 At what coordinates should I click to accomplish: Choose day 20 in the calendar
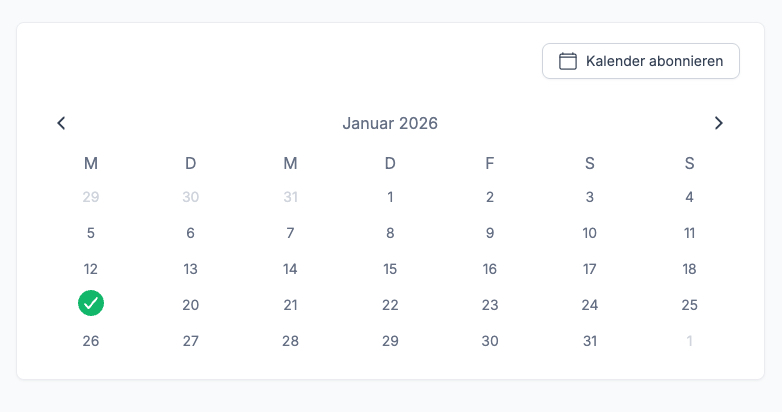click(191, 305)
